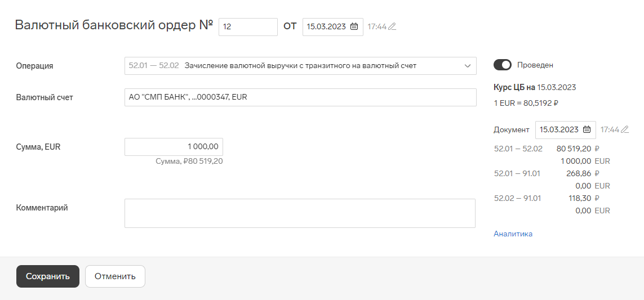Click the Валютный банковский ордер № heading
The width and height of the screenshot is (644, 300).
click(114, 25)
